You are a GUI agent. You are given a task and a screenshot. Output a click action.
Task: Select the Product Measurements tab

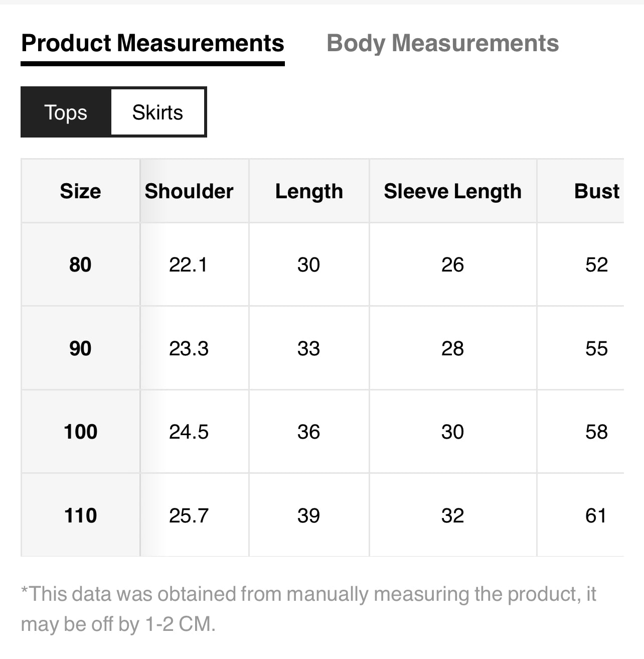tap(152, 44)
